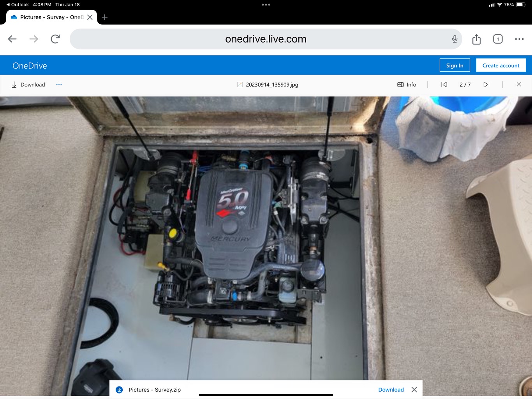
Task: Open a new browser tab with plus icon
Action: (x=104, y=17)
